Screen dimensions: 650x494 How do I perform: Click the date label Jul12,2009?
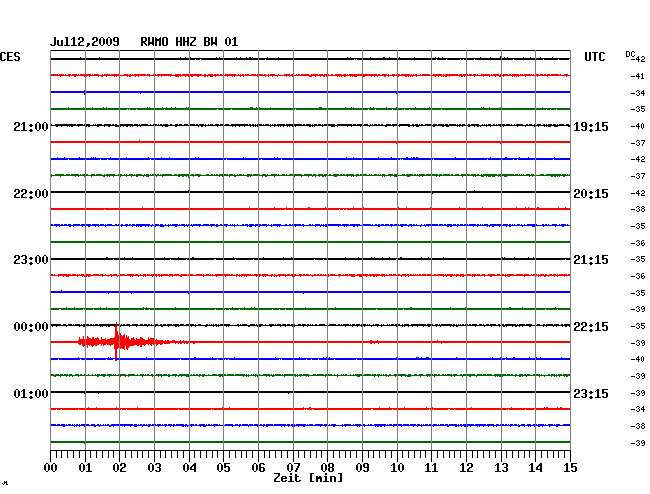(85, 42)
